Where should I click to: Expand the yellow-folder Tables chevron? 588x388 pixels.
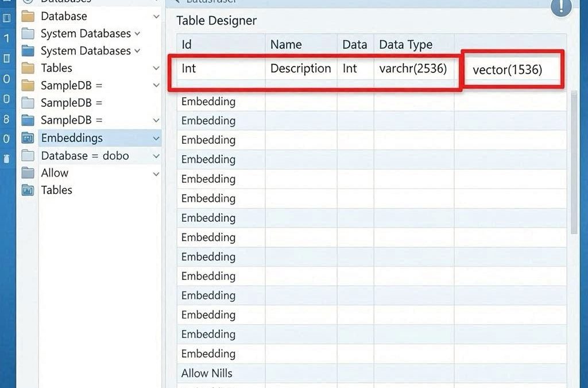[156, 68]
